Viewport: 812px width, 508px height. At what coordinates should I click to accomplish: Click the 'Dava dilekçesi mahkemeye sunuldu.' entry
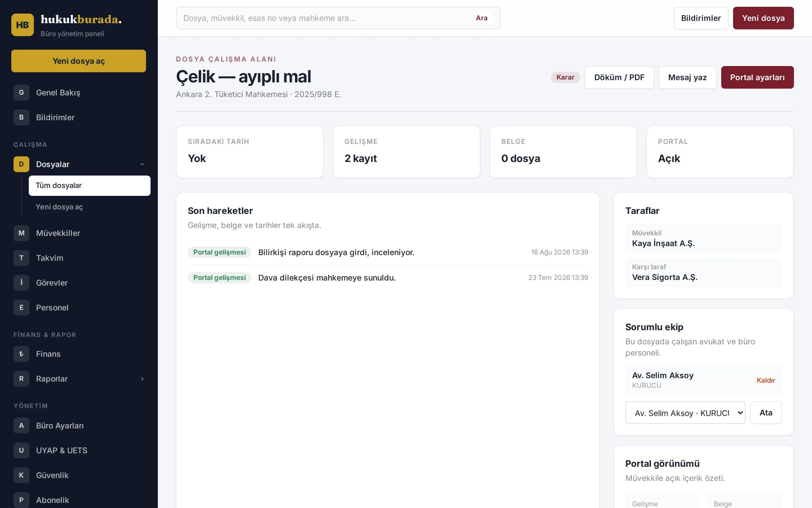tap(327, 278)
